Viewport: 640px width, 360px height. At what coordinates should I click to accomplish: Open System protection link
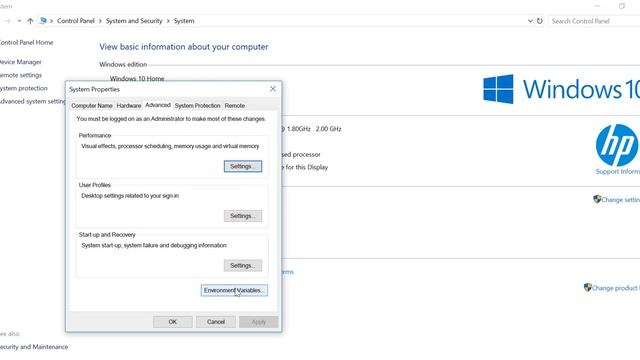[x=24, y=88]
